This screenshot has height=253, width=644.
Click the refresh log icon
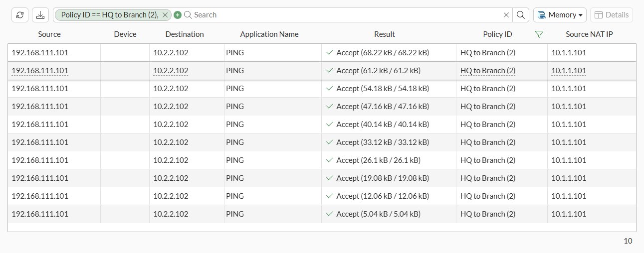pos(20,15)
